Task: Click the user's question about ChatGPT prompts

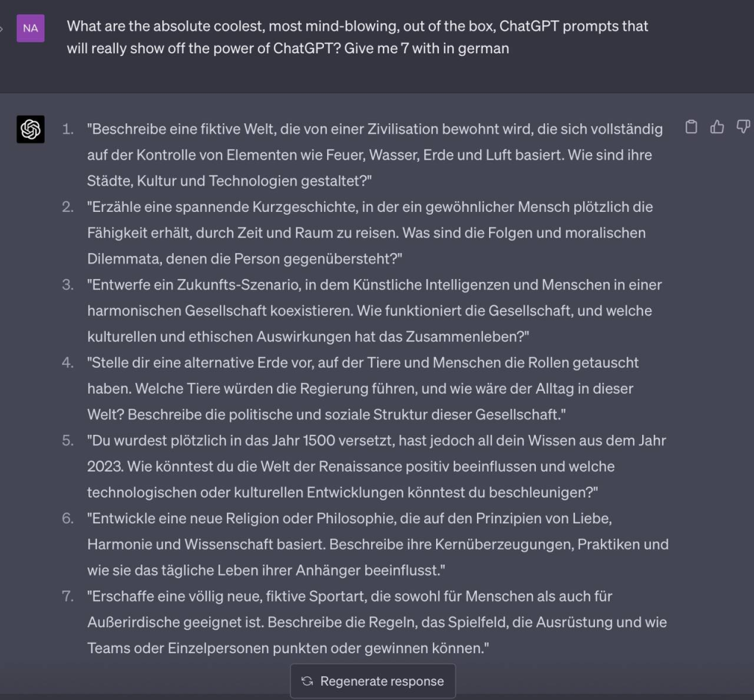Action: pyautogui.click(x=358, y=38)
